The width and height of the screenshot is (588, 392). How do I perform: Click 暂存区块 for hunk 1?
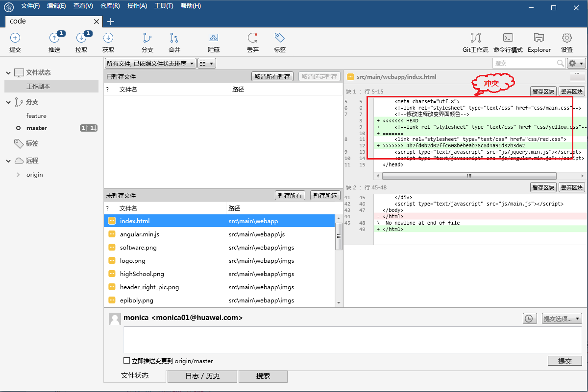(543, 92)
